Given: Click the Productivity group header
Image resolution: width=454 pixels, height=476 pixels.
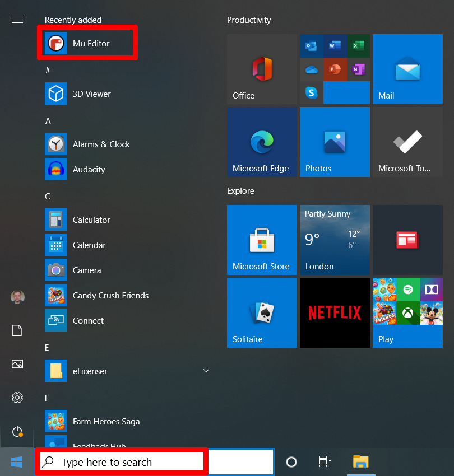Looking at the screenshot, I should pos(249,20).
